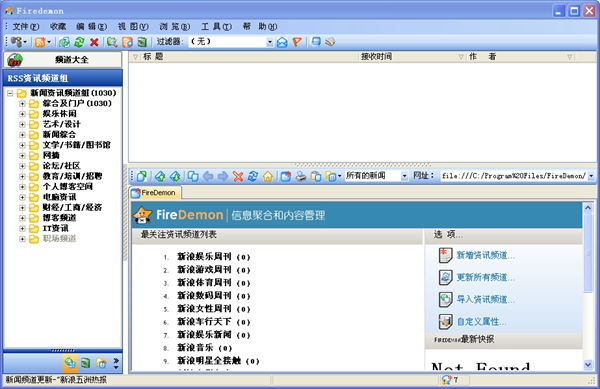Click the highlighted globe view icon at sidebar bottom
Image resolution: width=600 pixels, height=389 pixels.
point(70,363)
